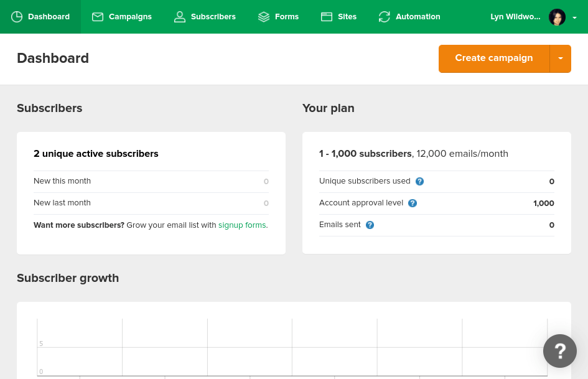Click the floating help question mark bubble

pos(559,350)
